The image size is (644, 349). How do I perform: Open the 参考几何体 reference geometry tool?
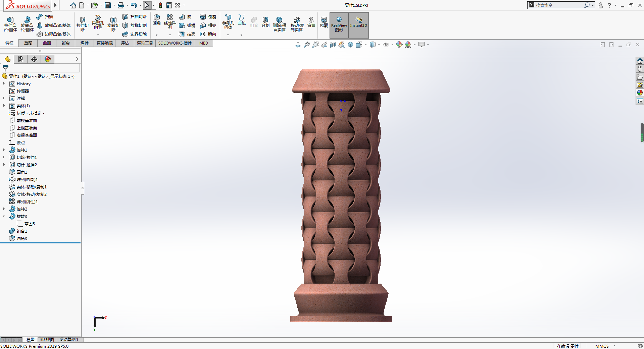pyautogui.click(x=228, y=22)
